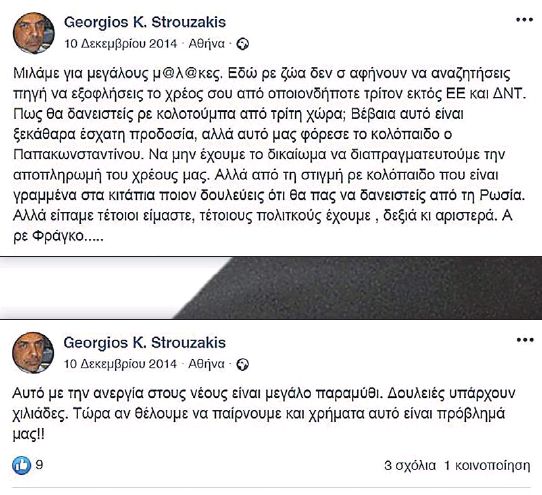Click the Αθήνα location on the first post
This screenshot has width=542, height=495.
[207, 44]
